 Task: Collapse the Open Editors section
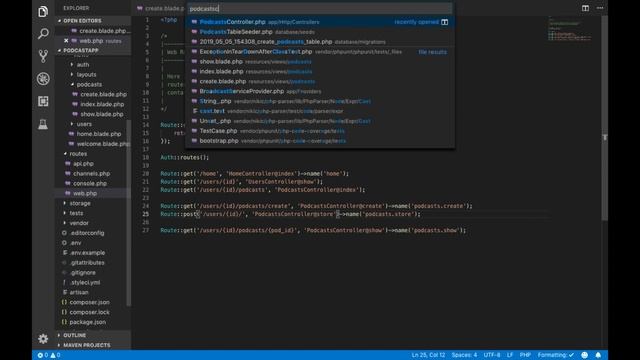point(93,21)
